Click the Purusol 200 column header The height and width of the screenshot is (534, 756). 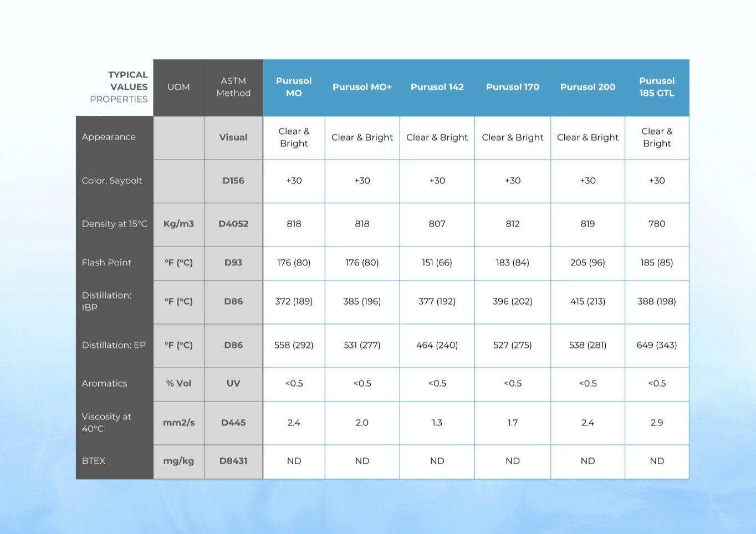588,87
